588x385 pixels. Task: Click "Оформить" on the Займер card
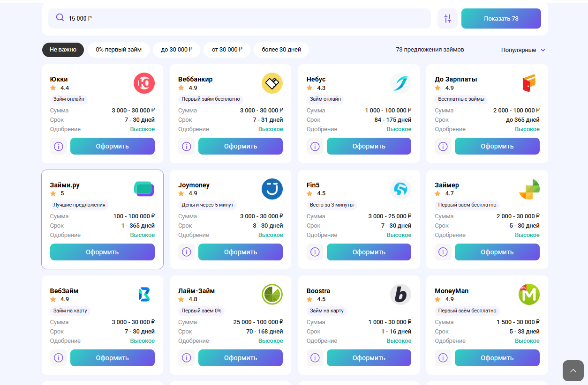497,252
